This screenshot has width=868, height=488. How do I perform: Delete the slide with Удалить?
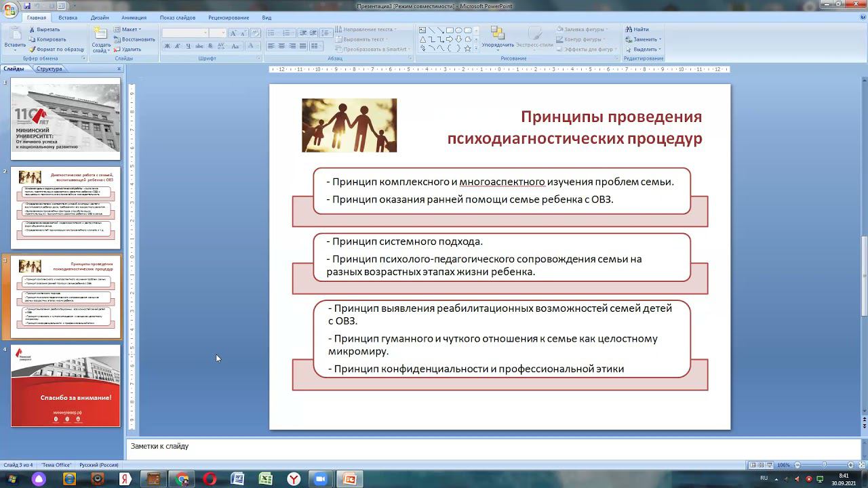coord(127,49)
